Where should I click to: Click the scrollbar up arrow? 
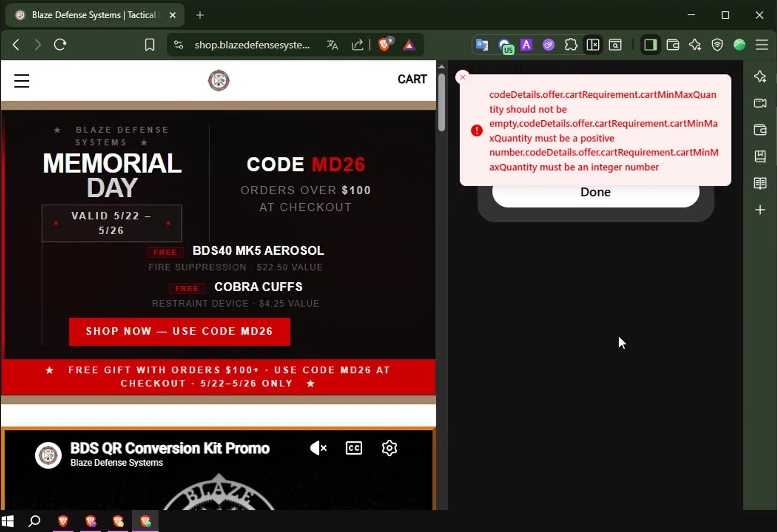[x=441, y=66]
